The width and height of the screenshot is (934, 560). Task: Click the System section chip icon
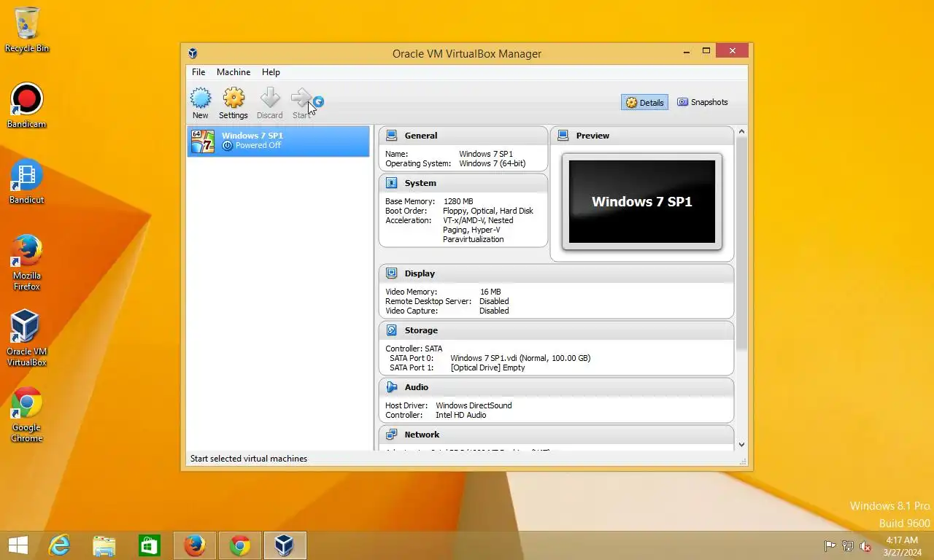click(391, 183)
